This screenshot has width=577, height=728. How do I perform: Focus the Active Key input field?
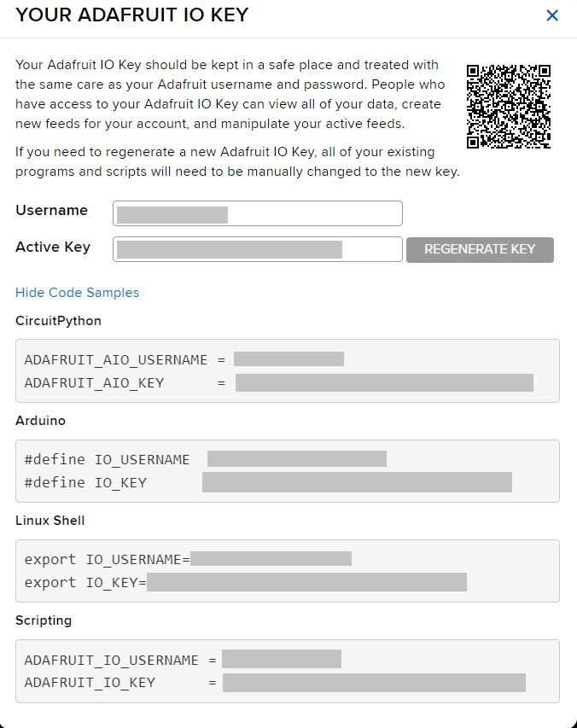tap(257, 249)
